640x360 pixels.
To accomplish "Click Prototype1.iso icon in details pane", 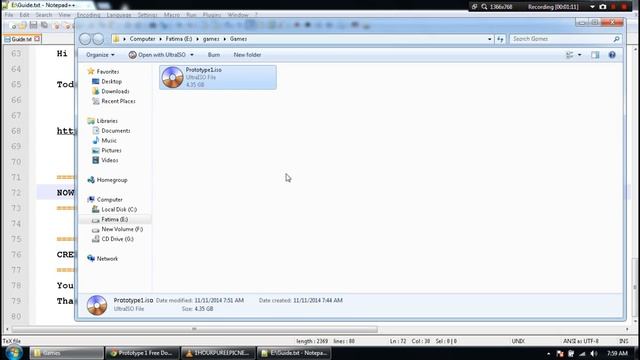I will tap(97, 305).
